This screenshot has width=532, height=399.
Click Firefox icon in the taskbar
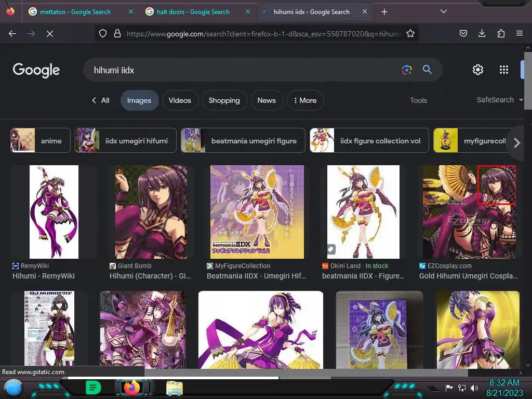tap(131, 388)
